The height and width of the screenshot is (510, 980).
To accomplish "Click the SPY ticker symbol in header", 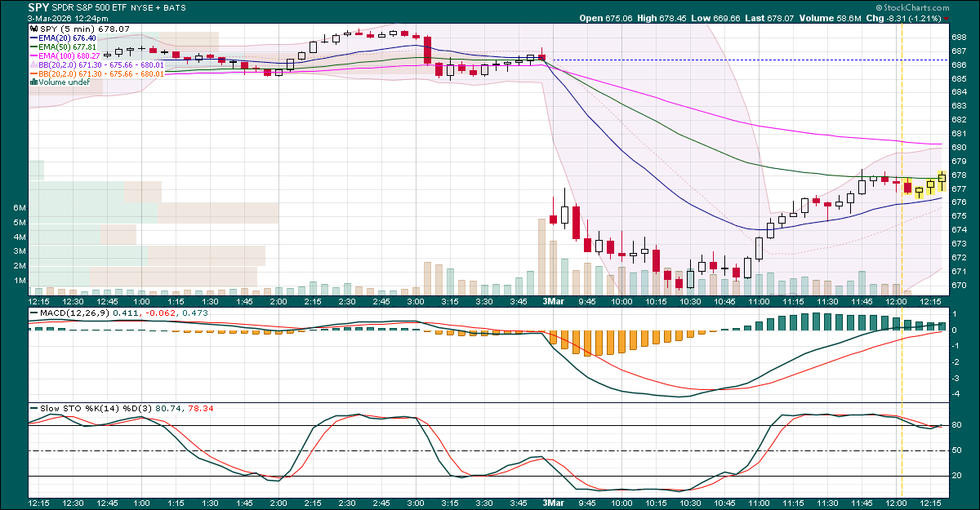I will point(38,7).
